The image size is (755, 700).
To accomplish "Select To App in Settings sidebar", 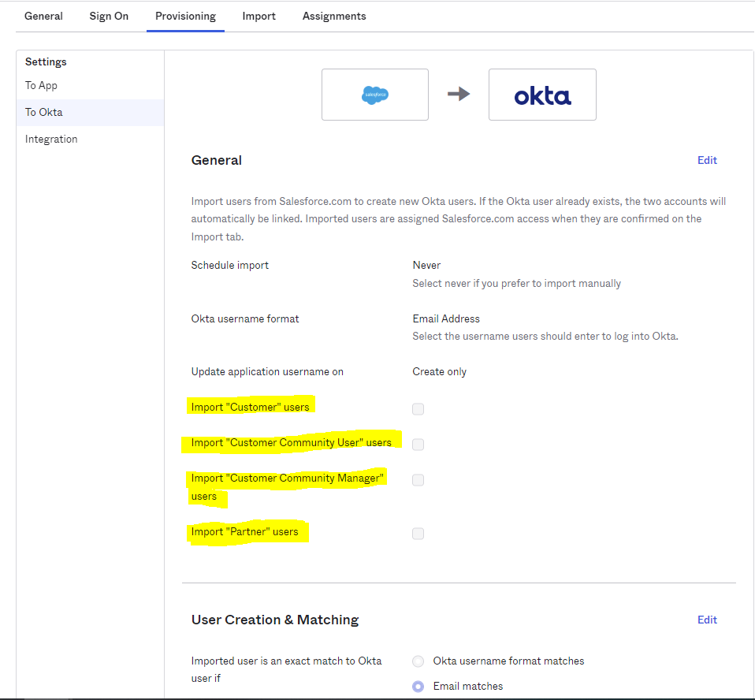I will point(41,85).
